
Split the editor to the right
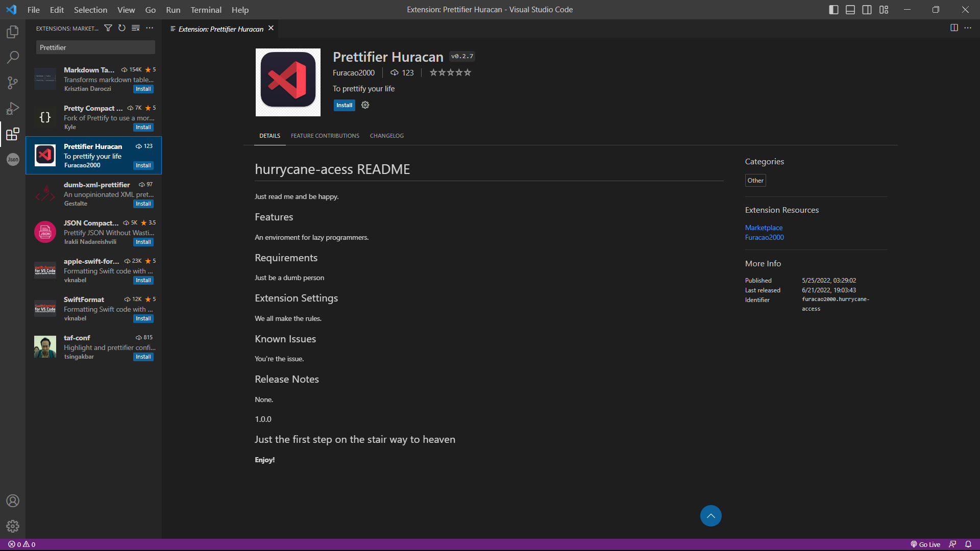point(954,28)
